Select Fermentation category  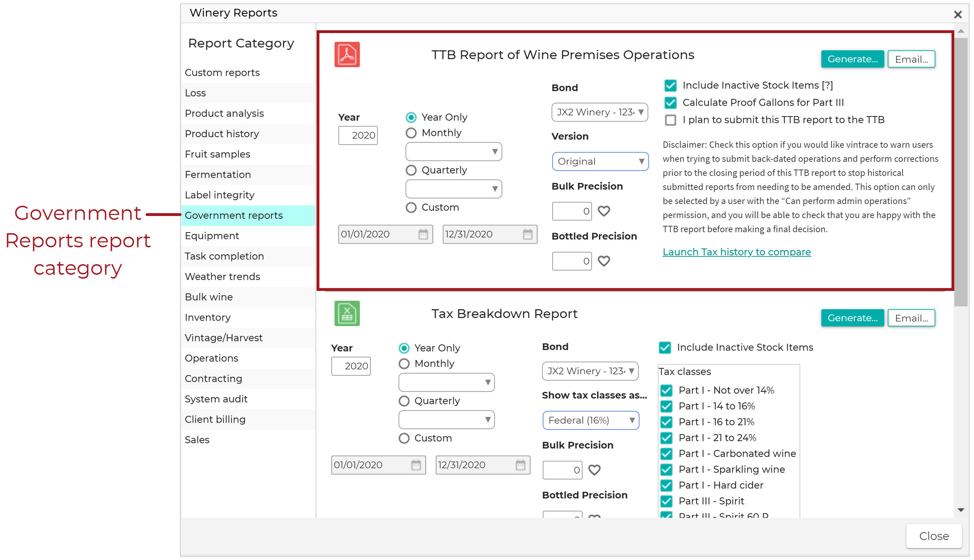248,174
